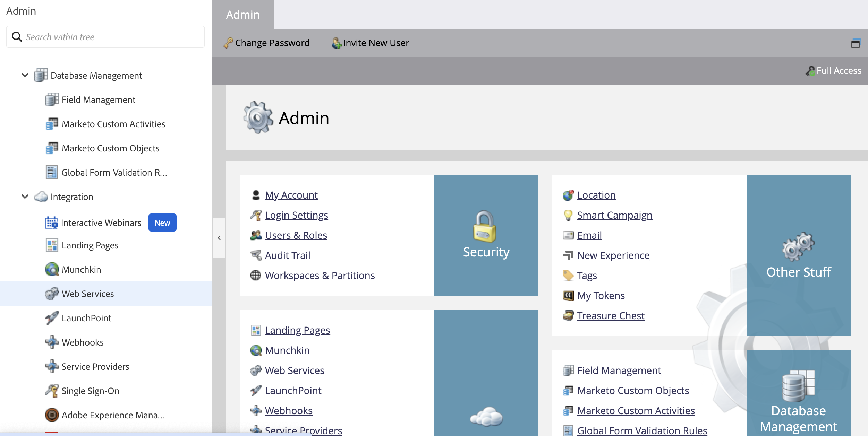Click the Other Stuff gears icon
868x436 pixels.
pos(798,247)
